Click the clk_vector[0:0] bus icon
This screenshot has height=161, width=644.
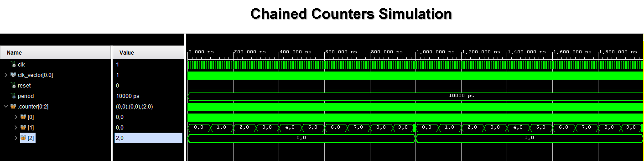tap(13, 75)
